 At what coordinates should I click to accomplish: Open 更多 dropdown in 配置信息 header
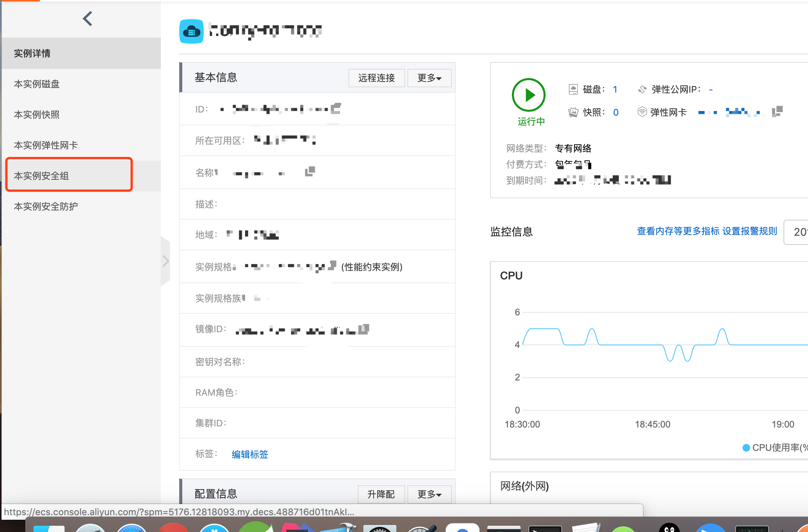coord(429,494)
